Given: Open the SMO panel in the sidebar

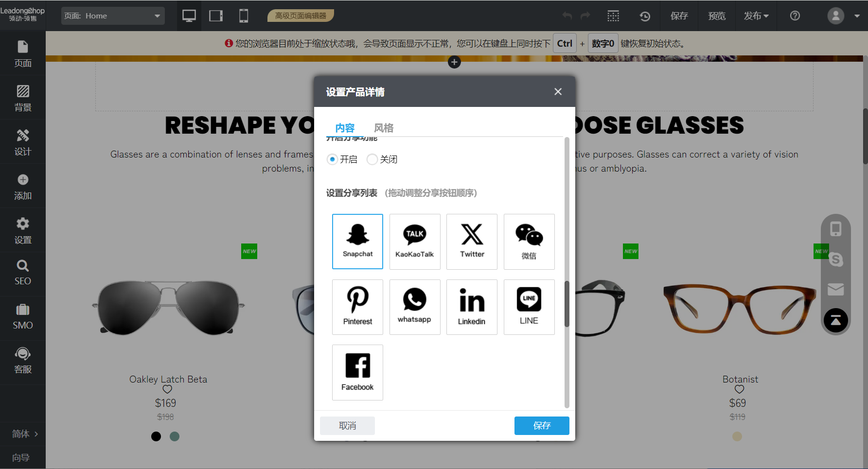Looking at the screenshot, I should point(22,317).
